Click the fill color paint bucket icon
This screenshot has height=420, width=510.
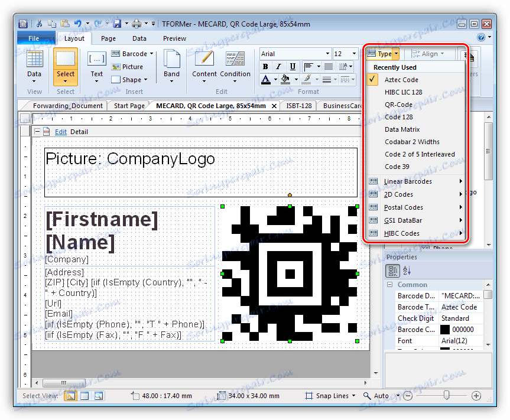[x=285, y=79]
